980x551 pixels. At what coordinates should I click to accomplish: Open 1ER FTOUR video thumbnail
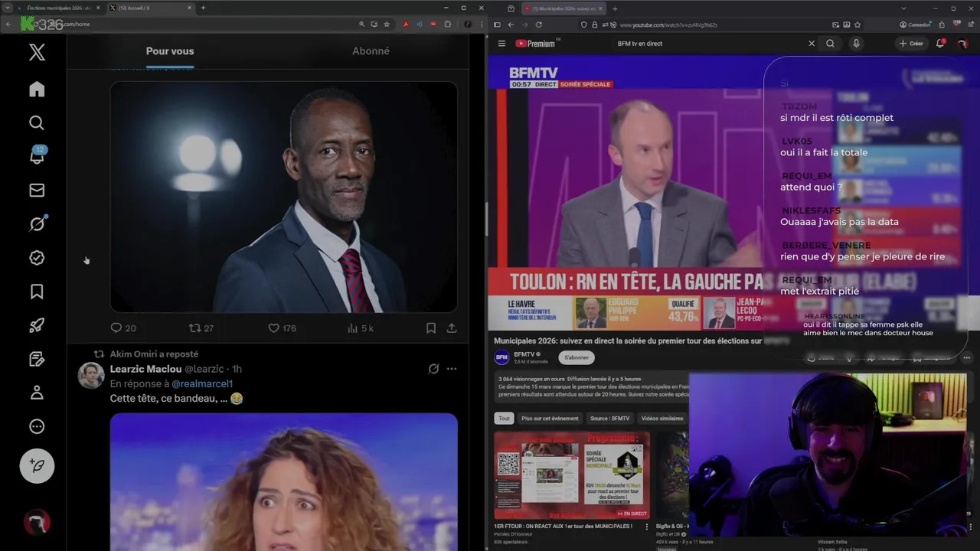(572, 476)
